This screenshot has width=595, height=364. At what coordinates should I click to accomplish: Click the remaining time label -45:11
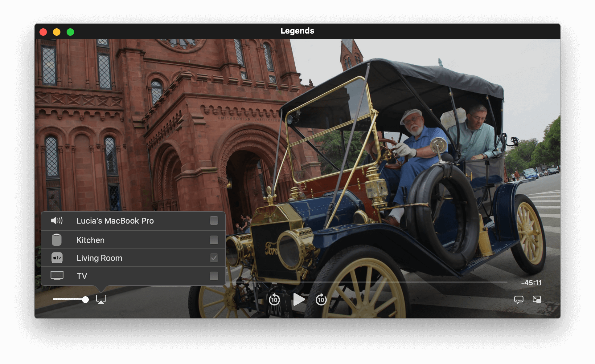click(x=531, y=283)
